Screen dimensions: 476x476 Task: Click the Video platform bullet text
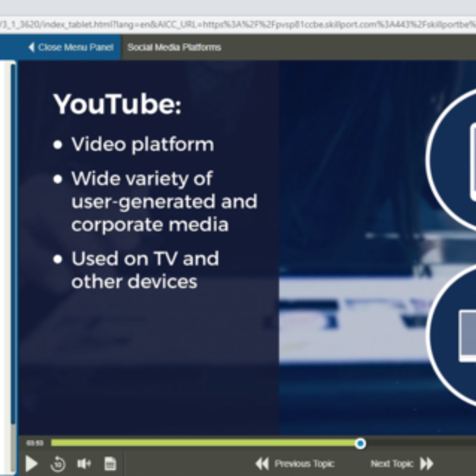(143, 145)
